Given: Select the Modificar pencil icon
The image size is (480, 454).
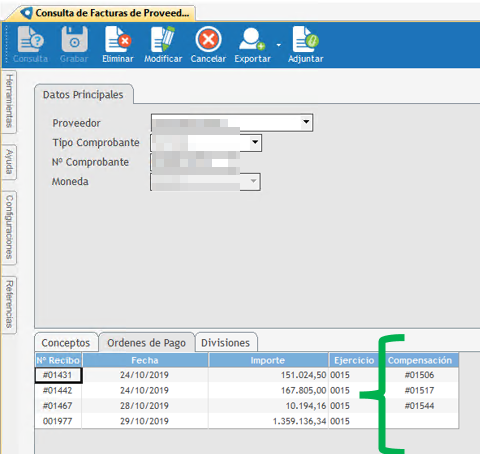Looking at the screenshot, I should coord(163,39).
